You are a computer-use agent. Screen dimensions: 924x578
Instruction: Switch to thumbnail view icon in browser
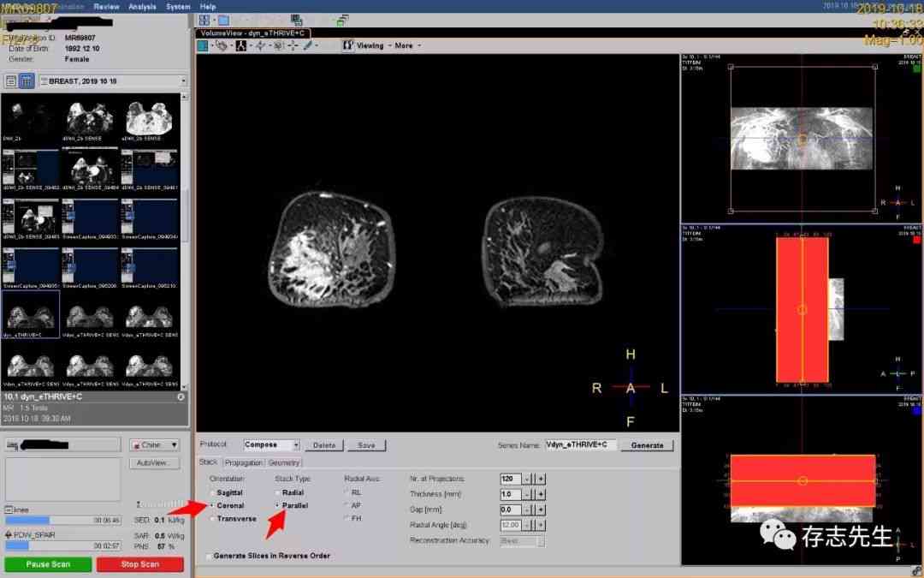pos(27,80)
